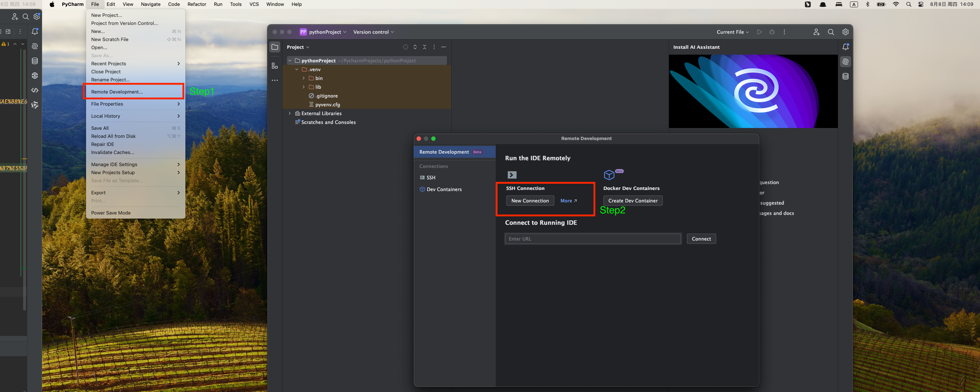
Task: Open IDE settings gear in main window
Action: 845,32
